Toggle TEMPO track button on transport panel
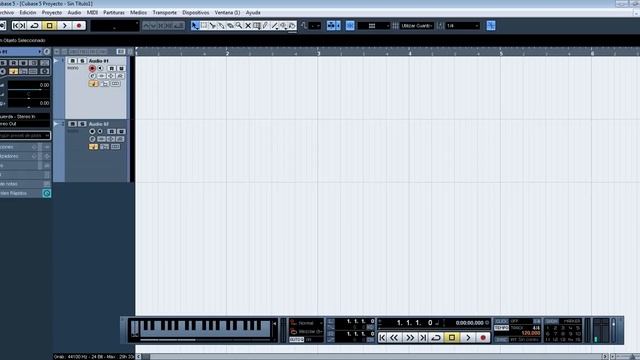 point(502,328)
